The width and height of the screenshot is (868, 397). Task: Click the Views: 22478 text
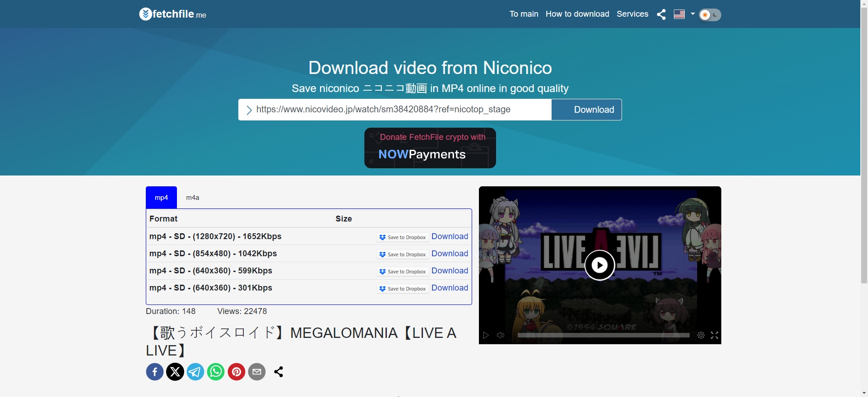[x=242, y=311]
